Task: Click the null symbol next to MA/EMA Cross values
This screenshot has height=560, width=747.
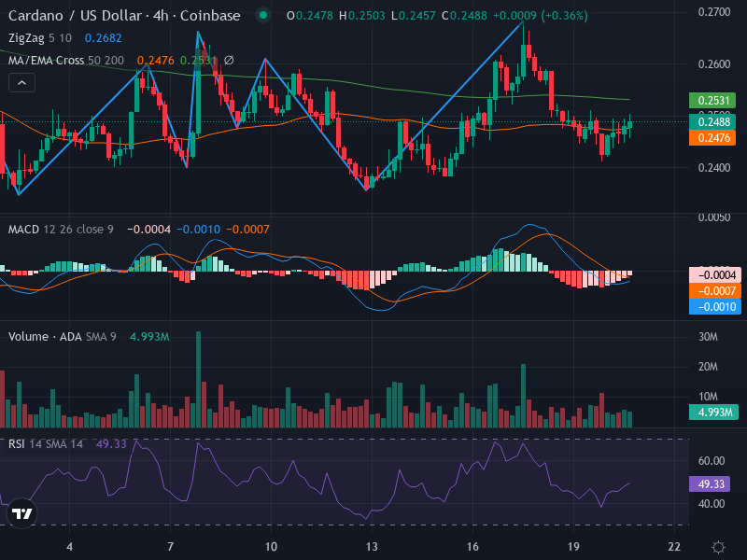Action: pos(229,61)
